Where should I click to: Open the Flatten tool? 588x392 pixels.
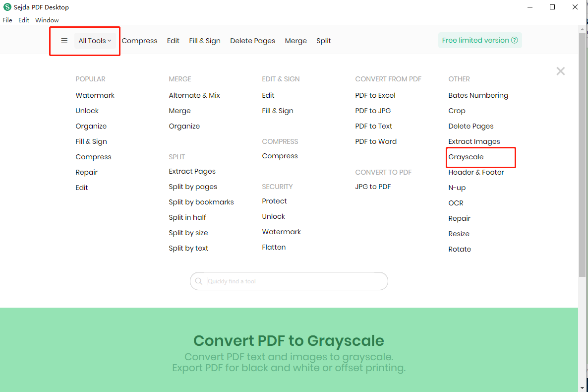(274, 247)
